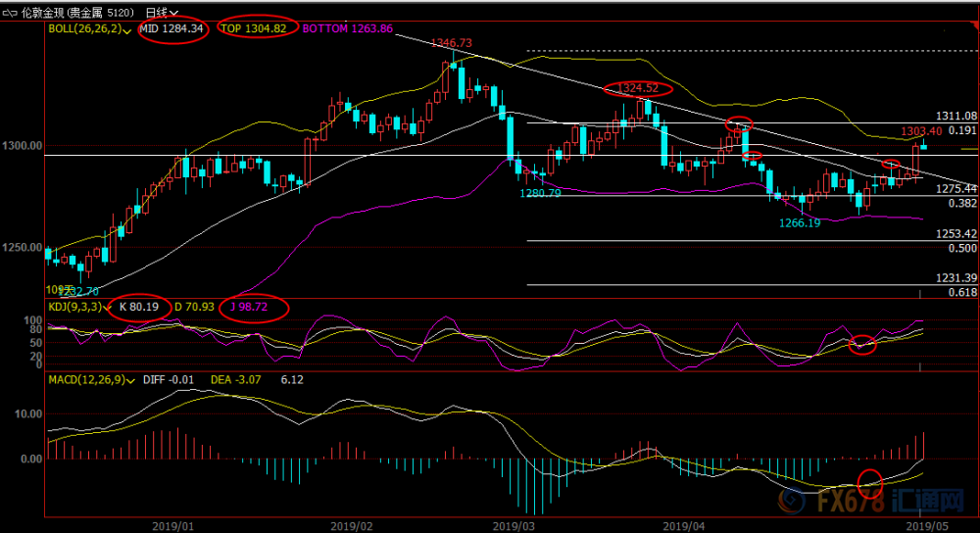The width and height of the screenshot is (980, 533).
Task: Select the MID 1284.34 value
Action: point(171,28)
